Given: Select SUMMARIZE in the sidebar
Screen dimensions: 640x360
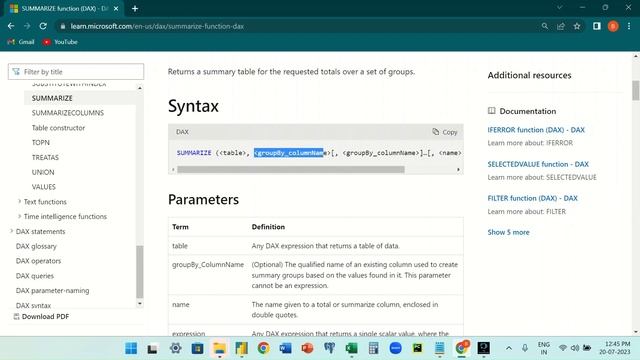Looking at the screenshot, I should tap(52, 98).
